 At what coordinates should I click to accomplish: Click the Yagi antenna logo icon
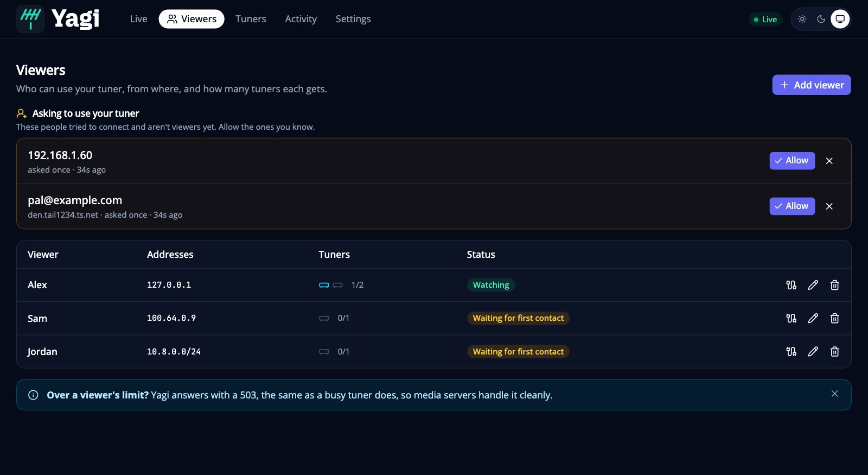point(30,19)
